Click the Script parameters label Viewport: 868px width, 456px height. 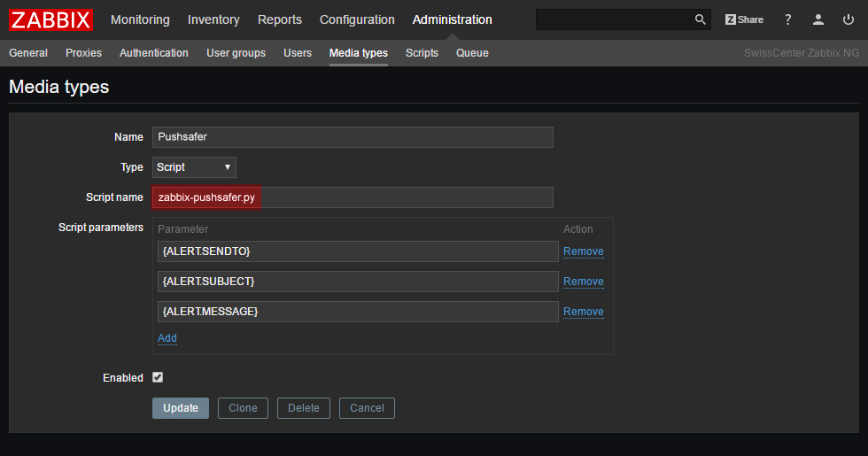pos(101,228)
